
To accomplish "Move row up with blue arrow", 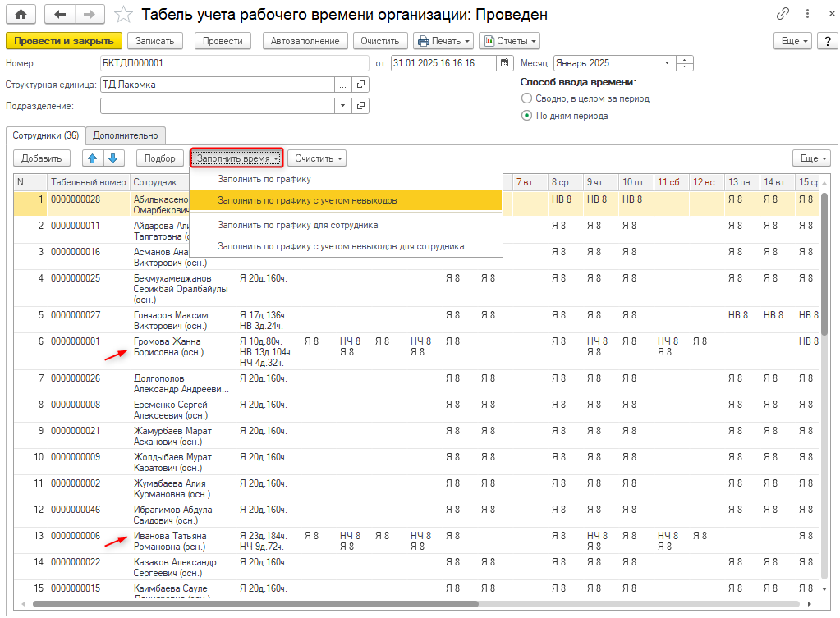I will coord(92,158).
